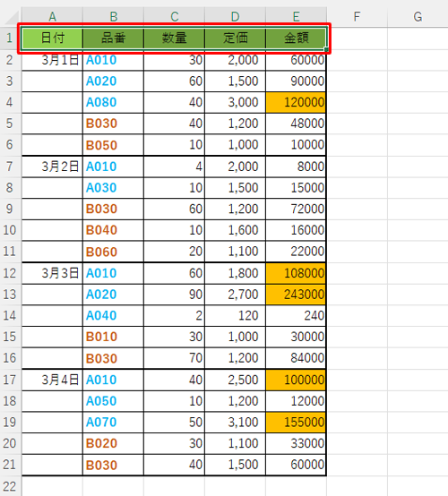This screenshot has width=448, height=496.
Task: Select row 12 header
Action: coord(10,273)
